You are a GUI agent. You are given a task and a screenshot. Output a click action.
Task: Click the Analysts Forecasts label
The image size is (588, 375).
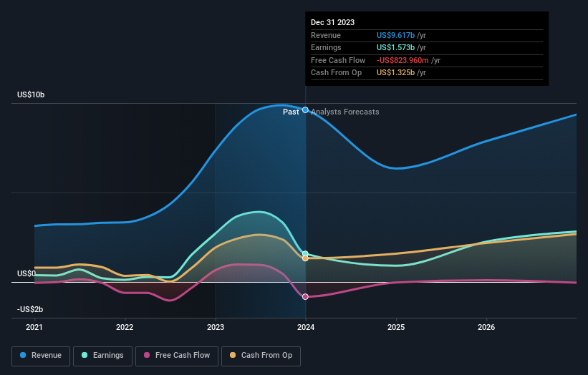[345, 112]
